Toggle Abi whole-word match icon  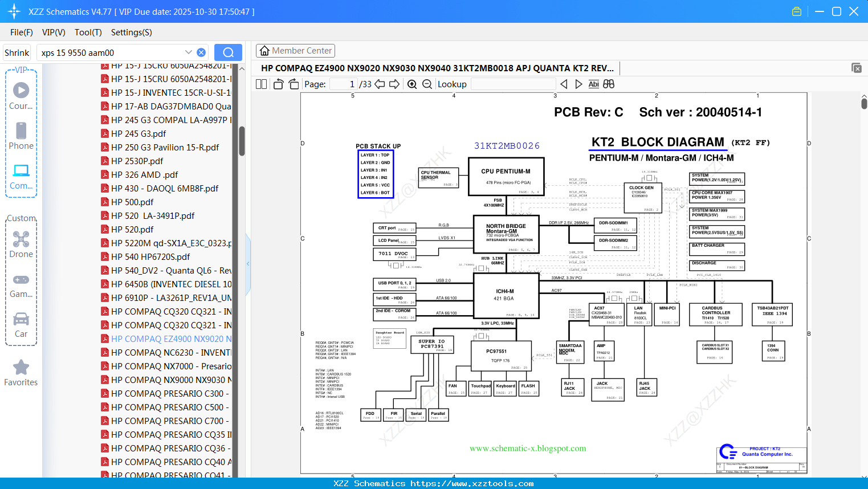pyautogui.click(x=593, y=84)
